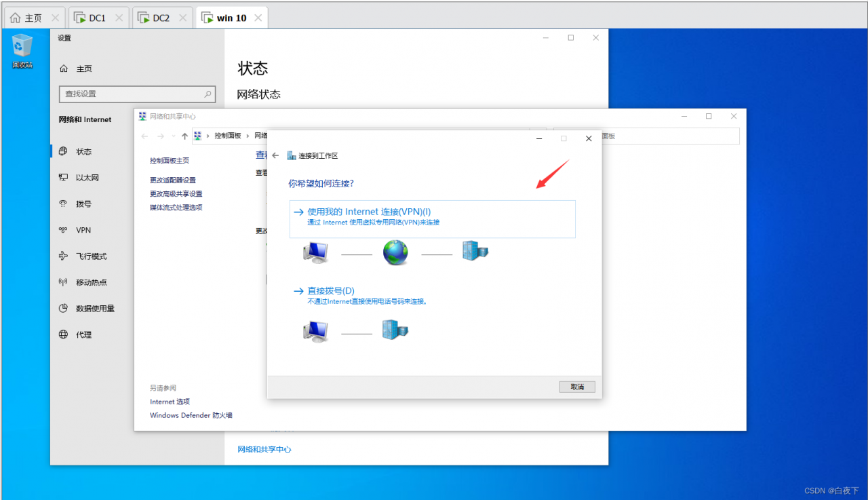The width and height of the screenshot is (868, 500).
Task: Select the win 10 VM tab
Action: point(232,18)
